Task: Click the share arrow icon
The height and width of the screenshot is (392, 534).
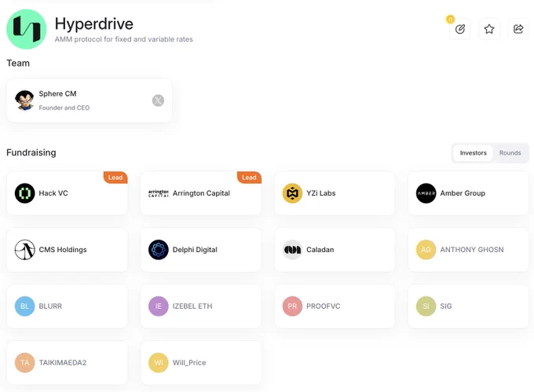Action: 518,29
